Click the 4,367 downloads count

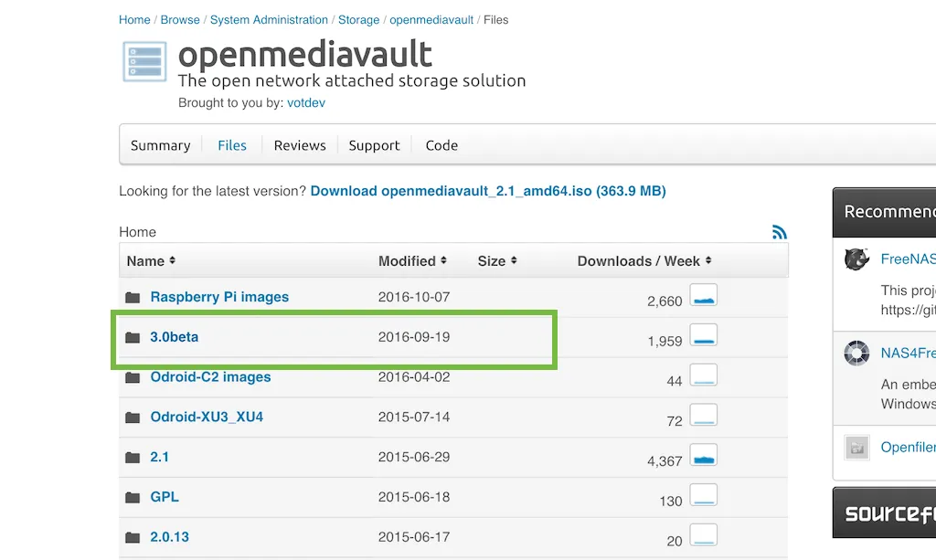tap(665, 461)
